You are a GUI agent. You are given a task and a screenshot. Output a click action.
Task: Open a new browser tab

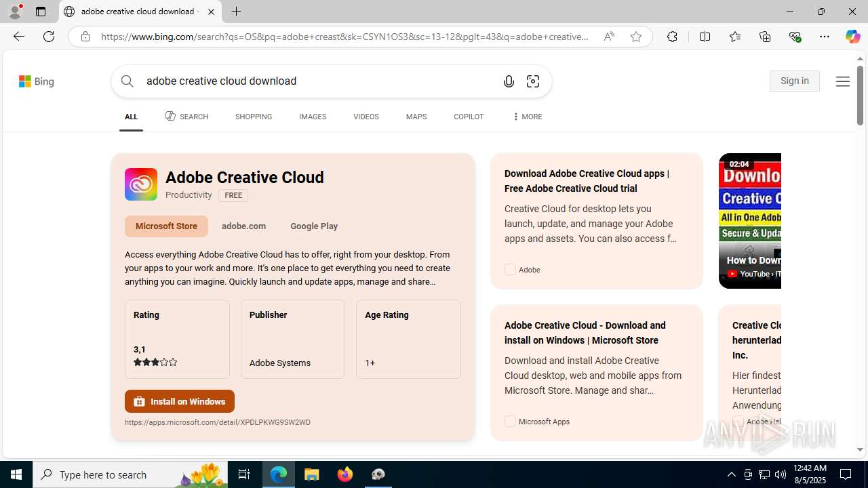pyautogui.click(x=236, y=12)
